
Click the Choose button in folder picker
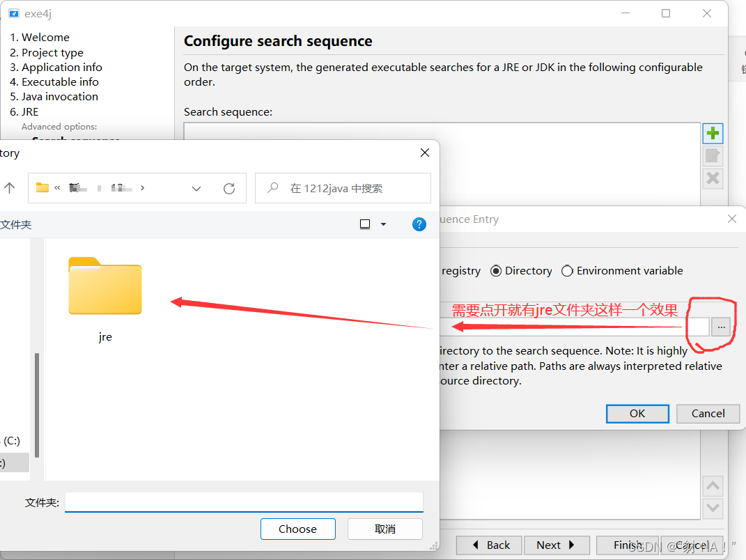[x=297, y=529]
